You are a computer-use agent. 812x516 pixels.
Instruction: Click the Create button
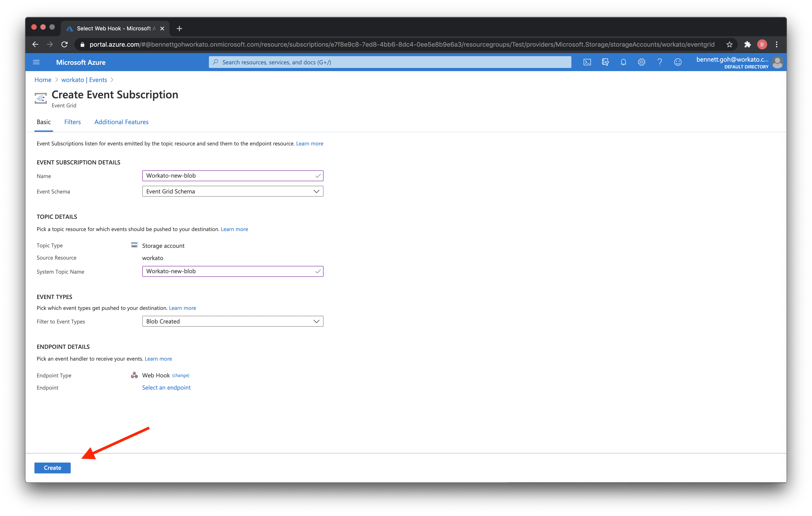[x=53, y=468]
